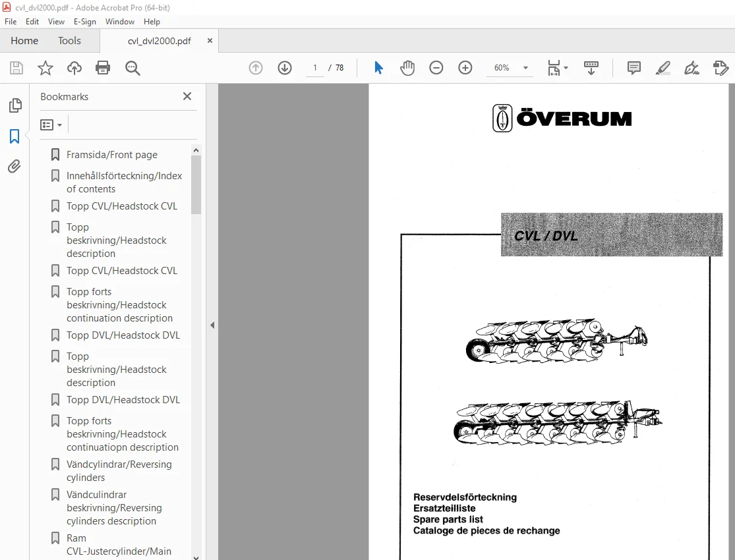This screenshot has width=735, height=560.
Task: Switch to the Tools tab
Action: tap(69, 41)
